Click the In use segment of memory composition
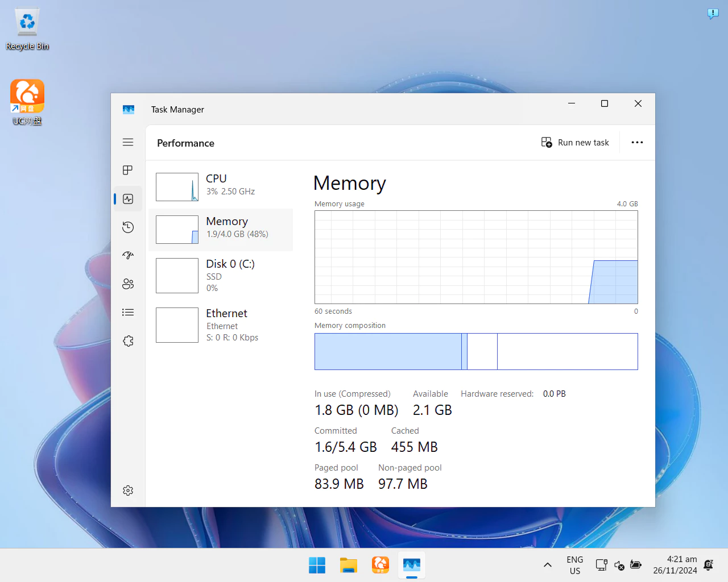The height and width of the screenshot is (582, 728). 388,351
